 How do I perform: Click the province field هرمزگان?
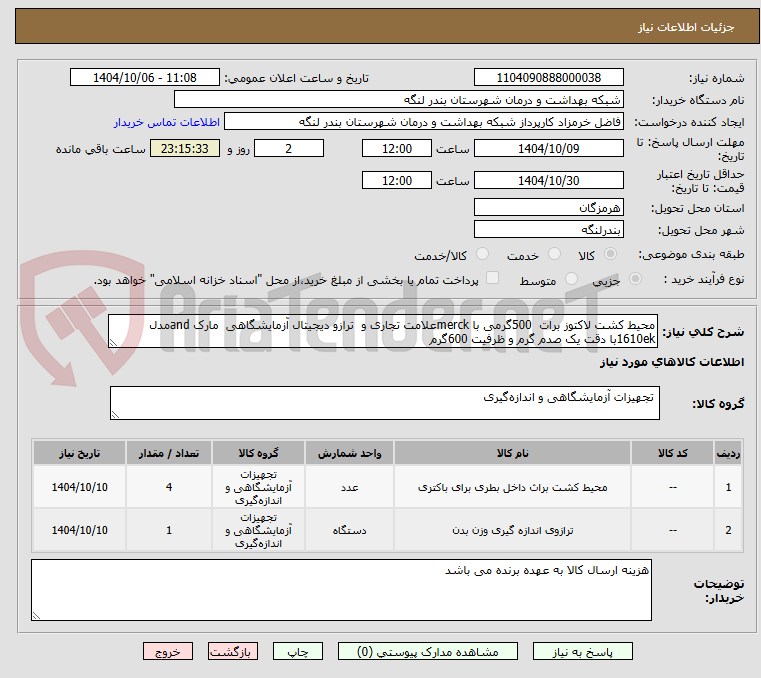[x=548, y=208]
